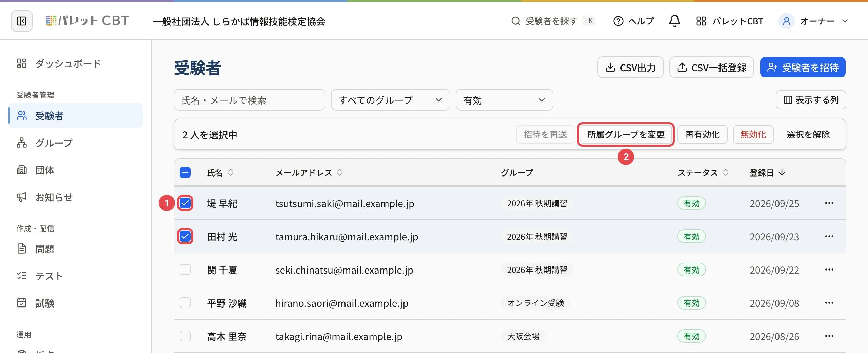Open 問題 in the sidebar

[x=76, y=249]
